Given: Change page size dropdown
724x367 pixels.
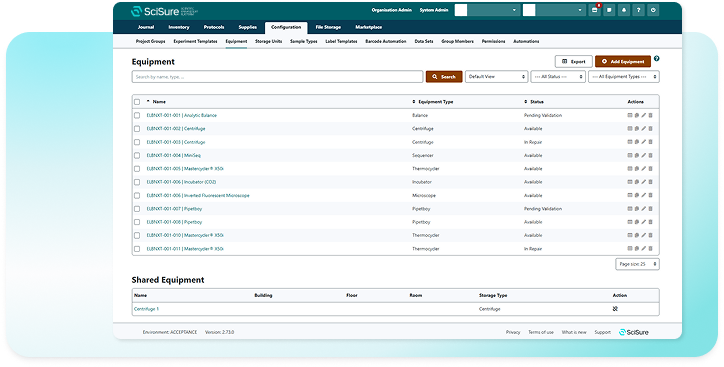Looking at the screenshot, I should 637,264.
